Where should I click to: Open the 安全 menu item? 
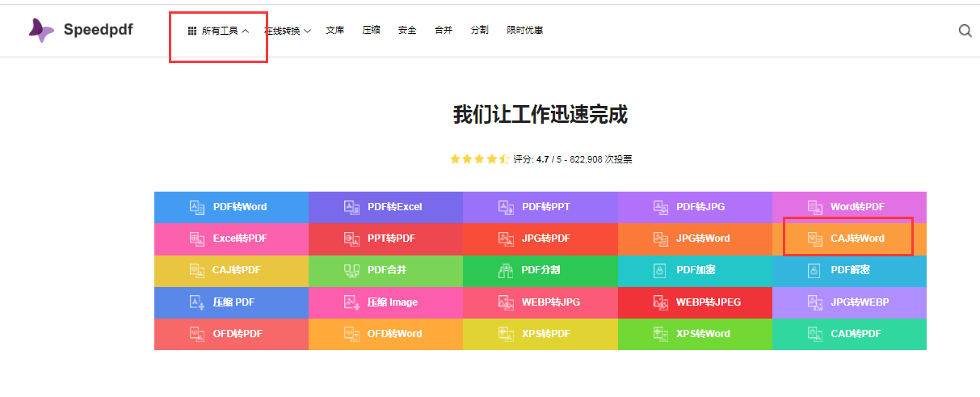pyautogui.click(x=407, y=30)
